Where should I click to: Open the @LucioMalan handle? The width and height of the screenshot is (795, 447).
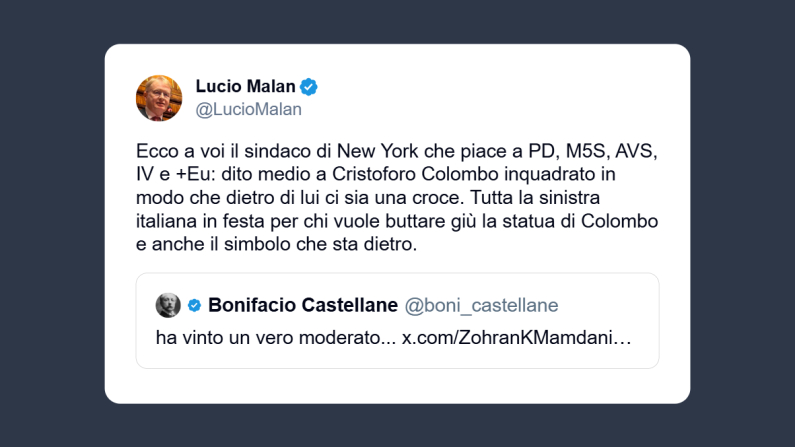click(248, 109)
